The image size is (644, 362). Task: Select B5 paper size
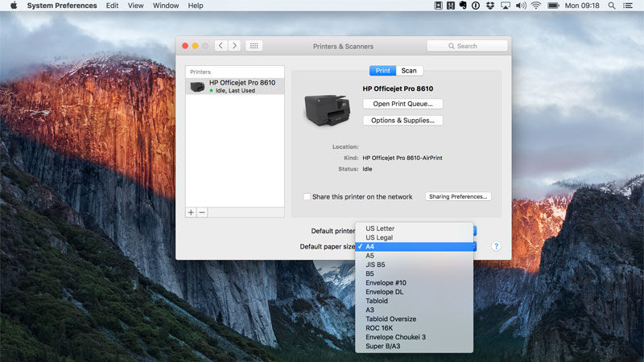coord(414,274)
